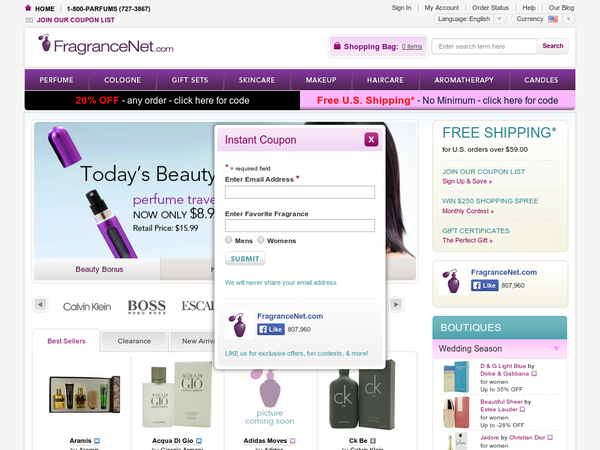
Task: Click the small icon next to Aramis
Action: tap(97, 441)
